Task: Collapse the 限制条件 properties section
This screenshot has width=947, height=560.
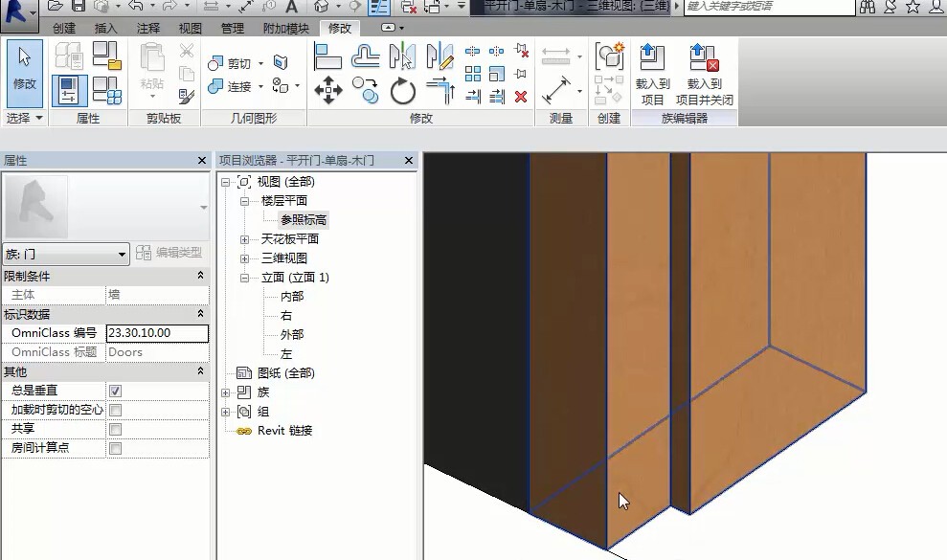Action: point(200,276)
